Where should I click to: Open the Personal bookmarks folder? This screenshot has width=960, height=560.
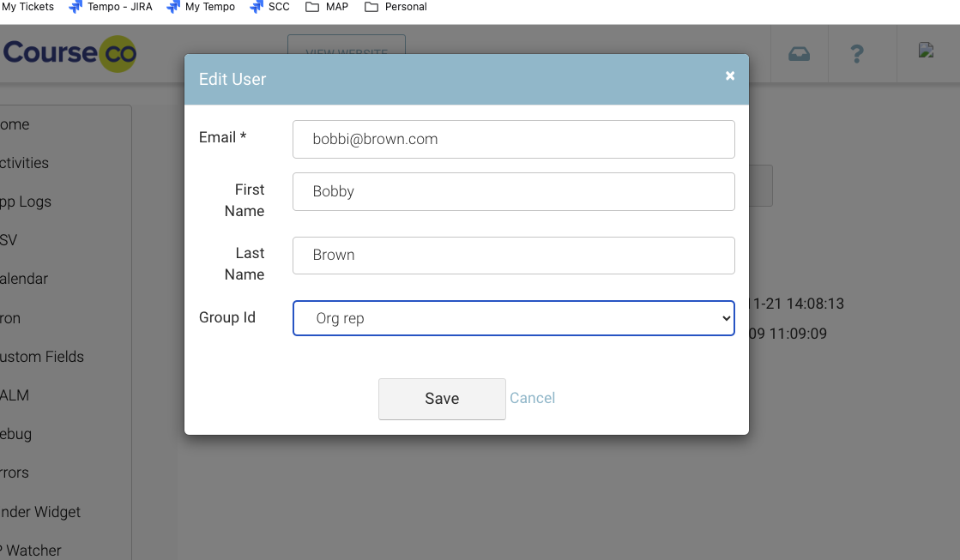tap(395, 7)
